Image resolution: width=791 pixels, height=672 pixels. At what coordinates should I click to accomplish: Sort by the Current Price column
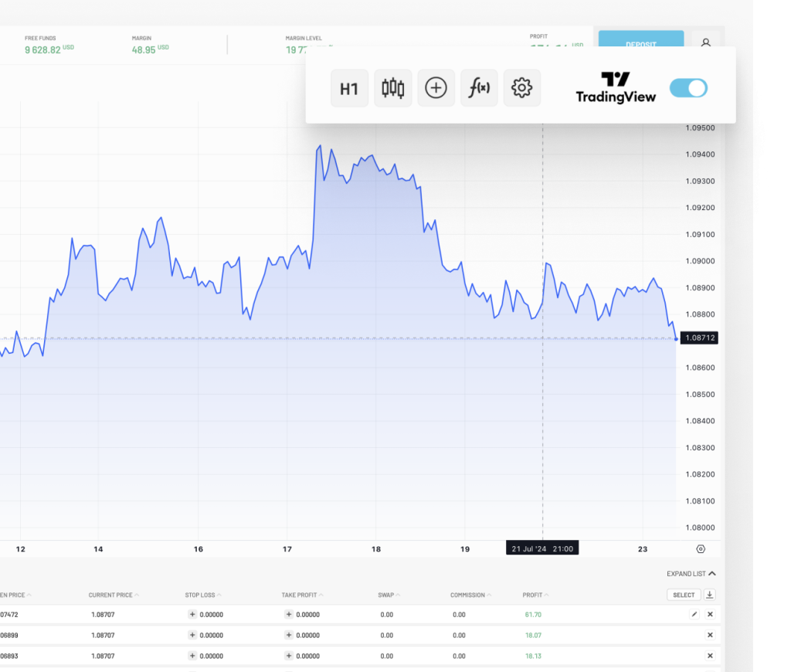114,596
